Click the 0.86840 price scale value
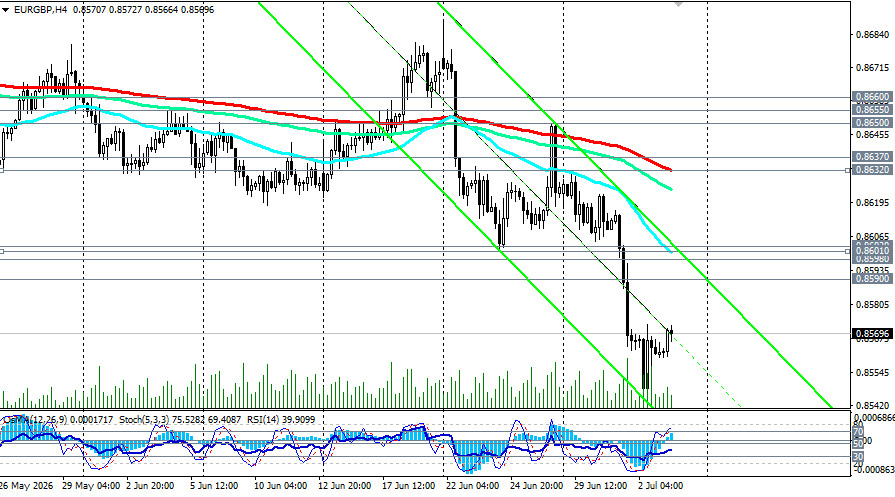Screen dimensions: 895x497 (872, 35)
